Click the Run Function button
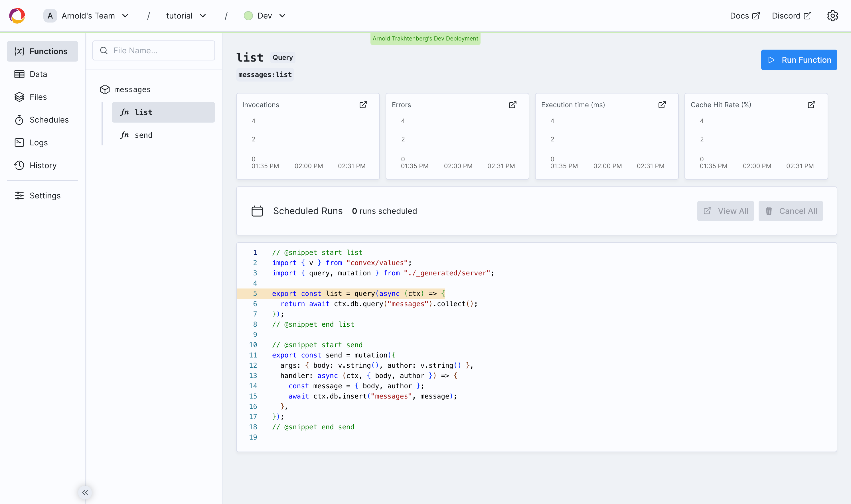851x504 pixels. 799,60
